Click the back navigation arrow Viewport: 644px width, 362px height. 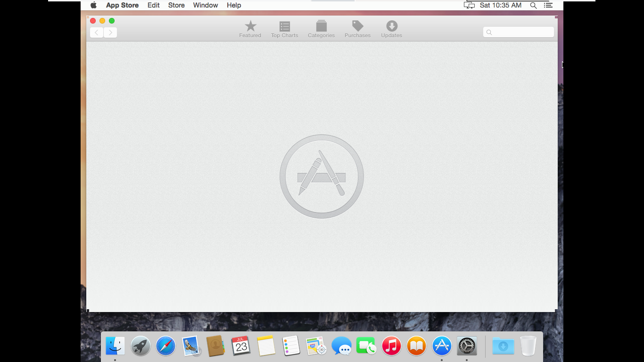click(97, 33)
